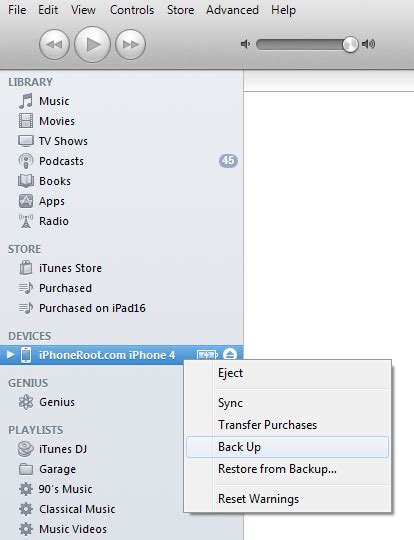Select the iTunes DJ label
This screenshot has height=540, width=414.
click(63, 449)
